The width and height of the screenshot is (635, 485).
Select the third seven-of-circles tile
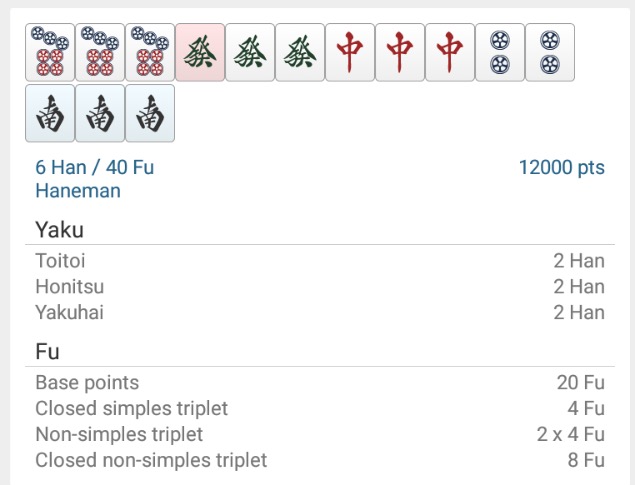click(150, 52)
